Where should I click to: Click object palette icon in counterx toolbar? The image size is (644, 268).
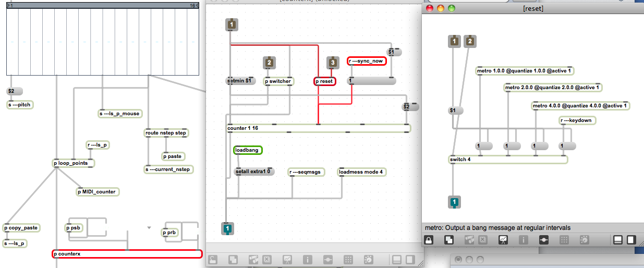click(253, 259)
